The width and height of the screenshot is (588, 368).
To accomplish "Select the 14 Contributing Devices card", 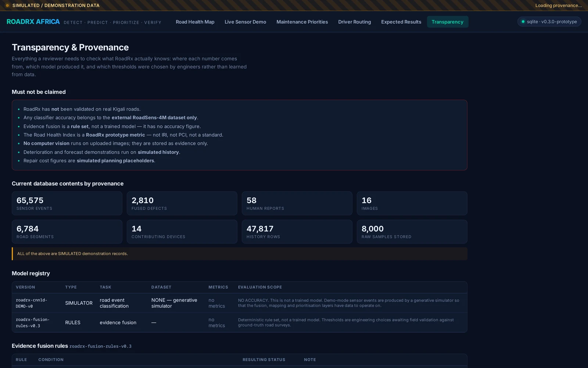I will point(182,231).
